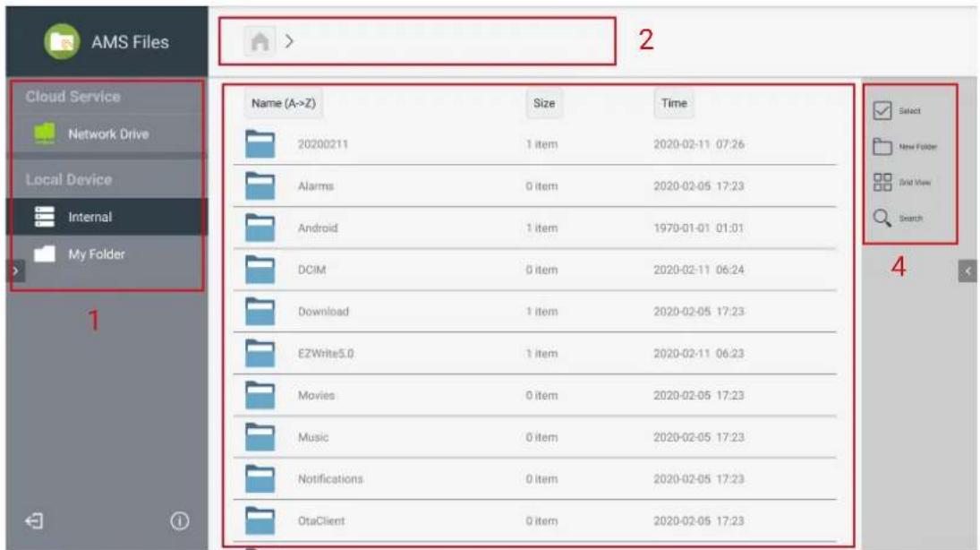Click the 2020-02-11 06:24 timestamp

[699, 270]
